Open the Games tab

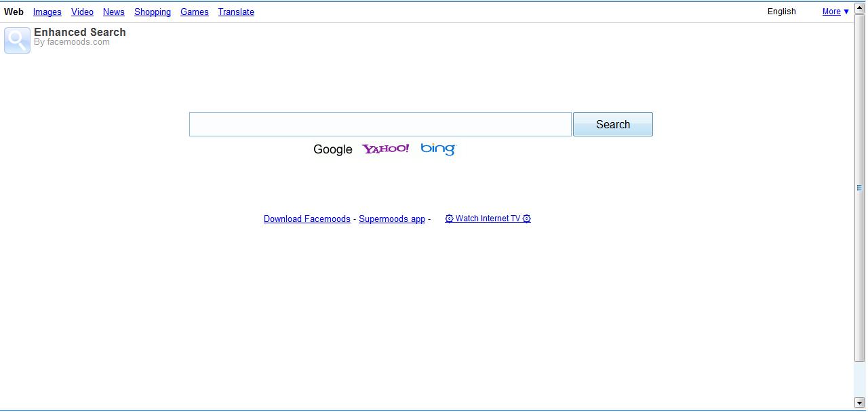[195, 12]
